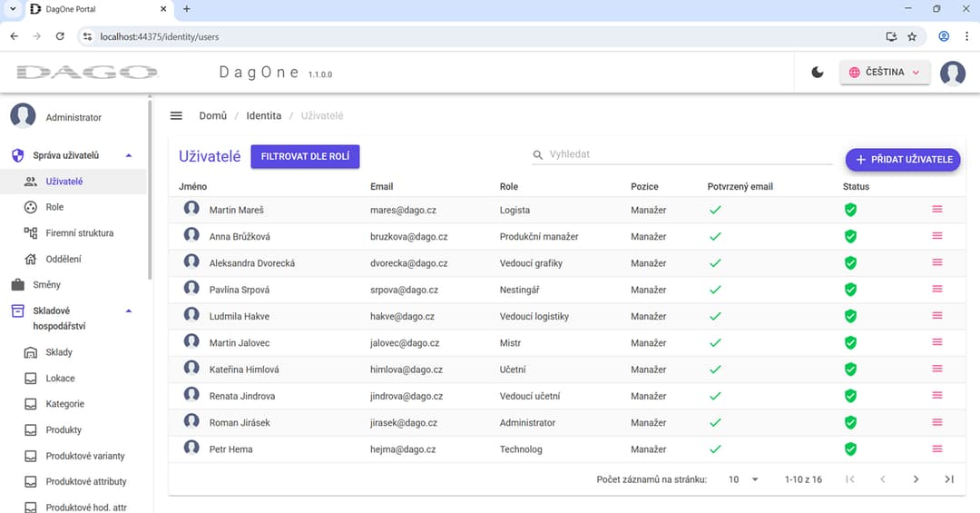Go to next page of users
The height and width of the screenshot is (513, 980).
point(916,479)
